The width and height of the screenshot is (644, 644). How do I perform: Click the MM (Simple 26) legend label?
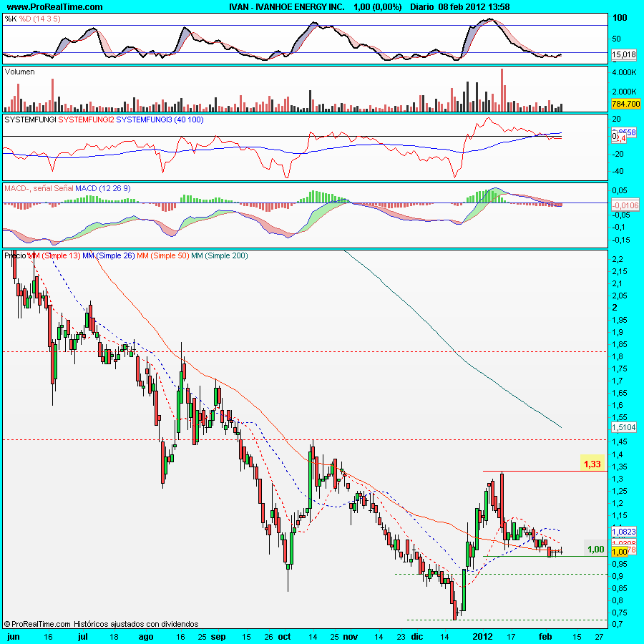[109, 255]
